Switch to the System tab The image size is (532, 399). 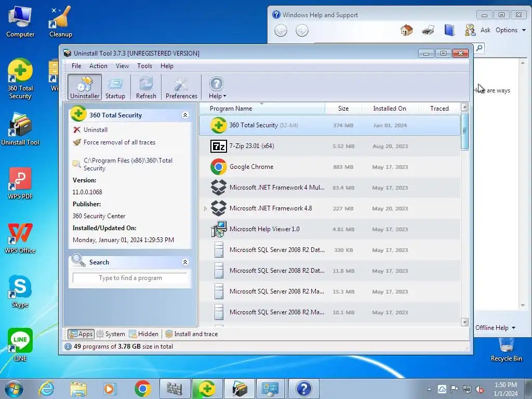[111, 334]
